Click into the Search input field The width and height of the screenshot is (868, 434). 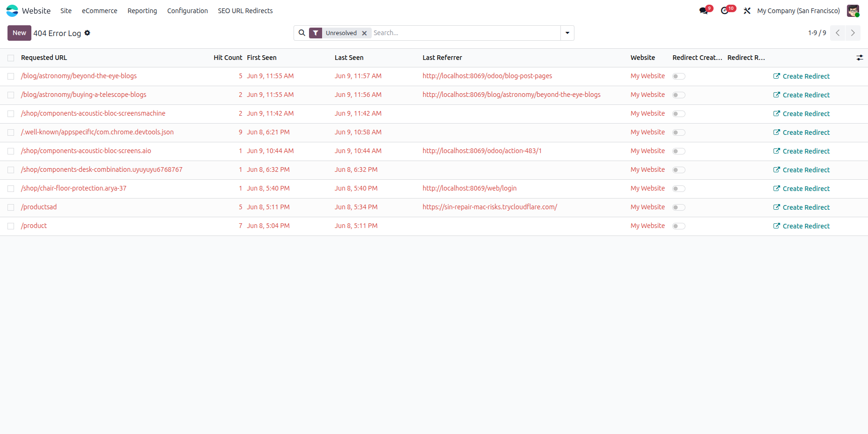coord(466,33)
